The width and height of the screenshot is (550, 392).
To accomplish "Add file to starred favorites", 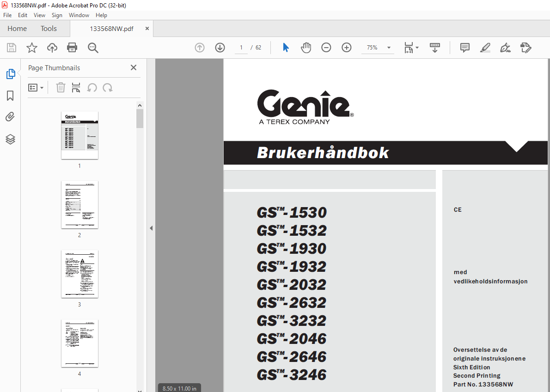I will tap(32, 47).
